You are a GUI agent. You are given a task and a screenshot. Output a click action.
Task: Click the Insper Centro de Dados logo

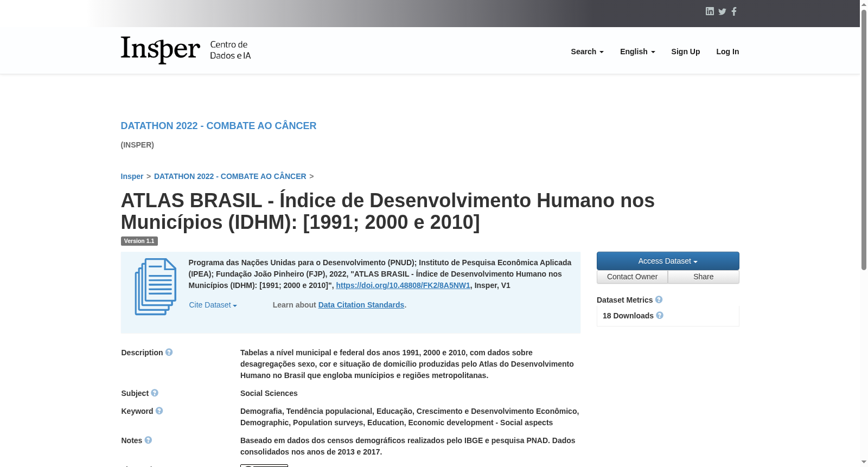(x=186, y=50)
